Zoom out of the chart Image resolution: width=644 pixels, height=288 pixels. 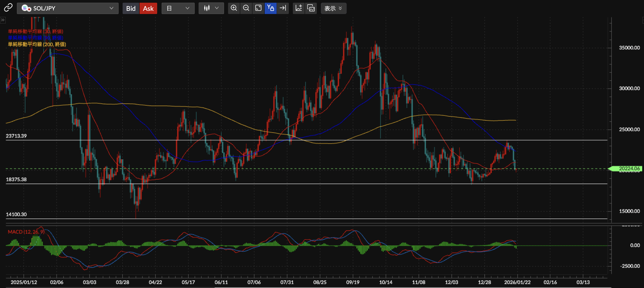click(x=246, y=8)
